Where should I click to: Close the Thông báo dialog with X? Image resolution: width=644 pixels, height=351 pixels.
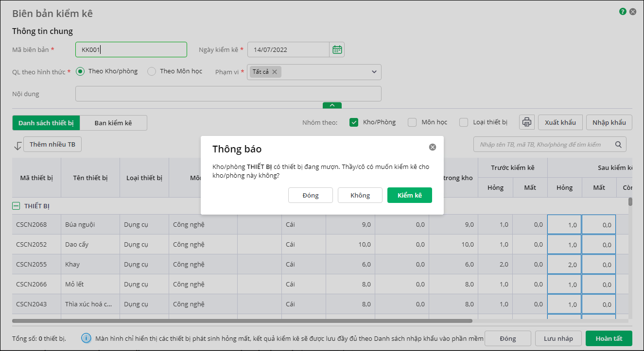pos(433,147)
